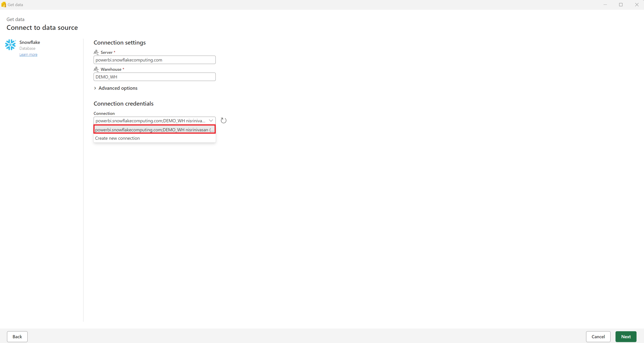Click the Warehouse input field
This screenshot has height=343, width=644.
tap(155, 77)
